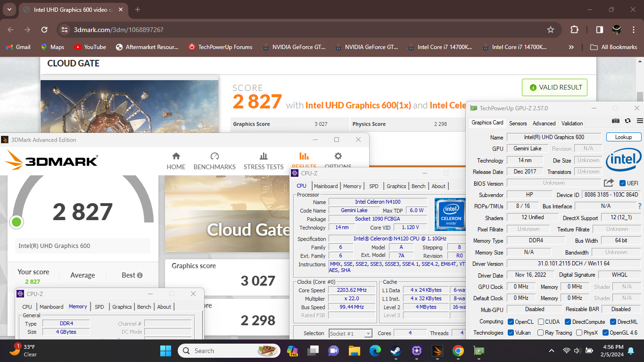Take a GPU-Z screenshot with camera icon
Screen dimensions: 644x362
pyautogui.click(x=616, y=121)
